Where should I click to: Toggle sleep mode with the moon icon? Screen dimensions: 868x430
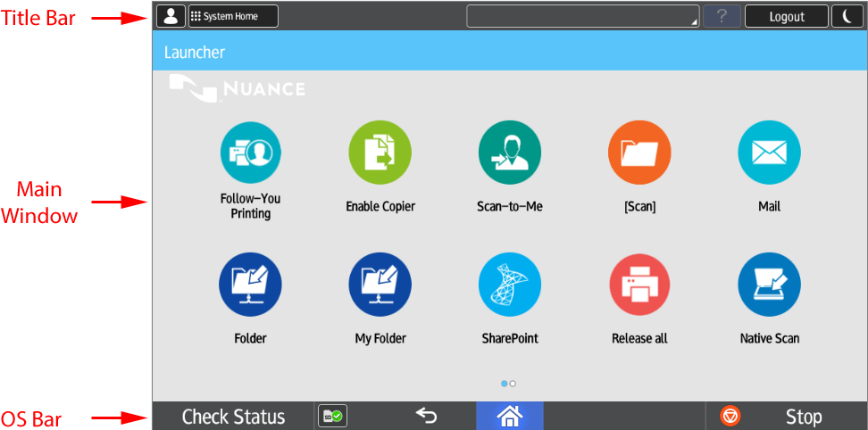pos(847,16)
